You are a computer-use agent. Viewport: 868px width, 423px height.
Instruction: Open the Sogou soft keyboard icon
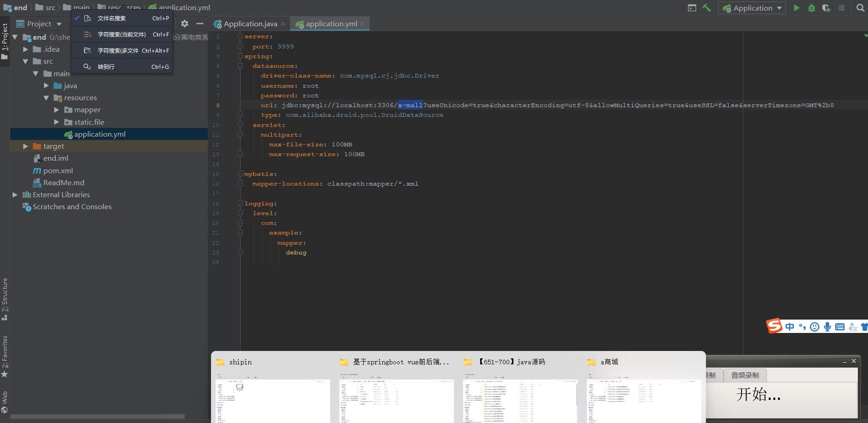(840, 327)
